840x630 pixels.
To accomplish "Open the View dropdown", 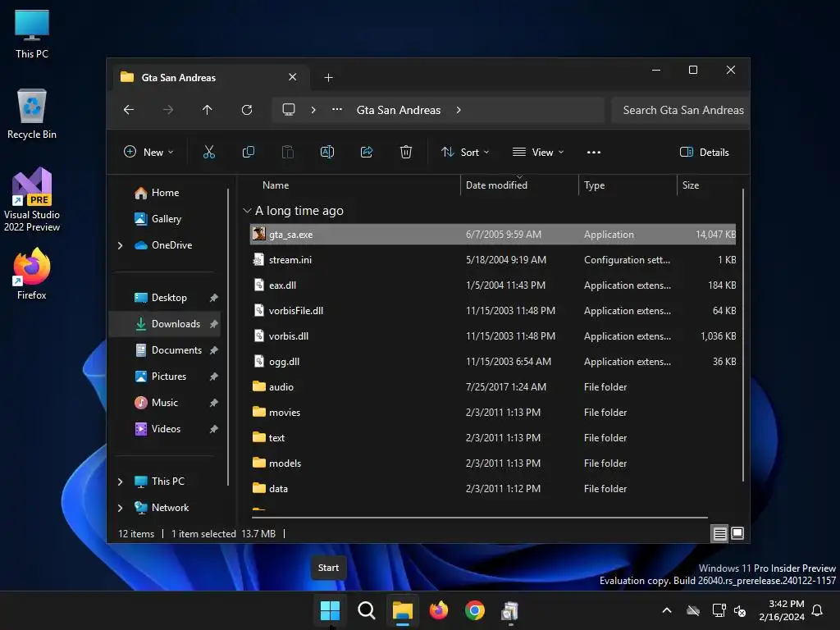I will [538, 152].
